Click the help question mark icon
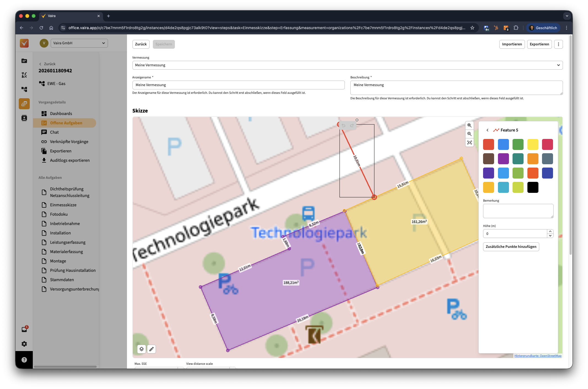 (x=24, y=360)
